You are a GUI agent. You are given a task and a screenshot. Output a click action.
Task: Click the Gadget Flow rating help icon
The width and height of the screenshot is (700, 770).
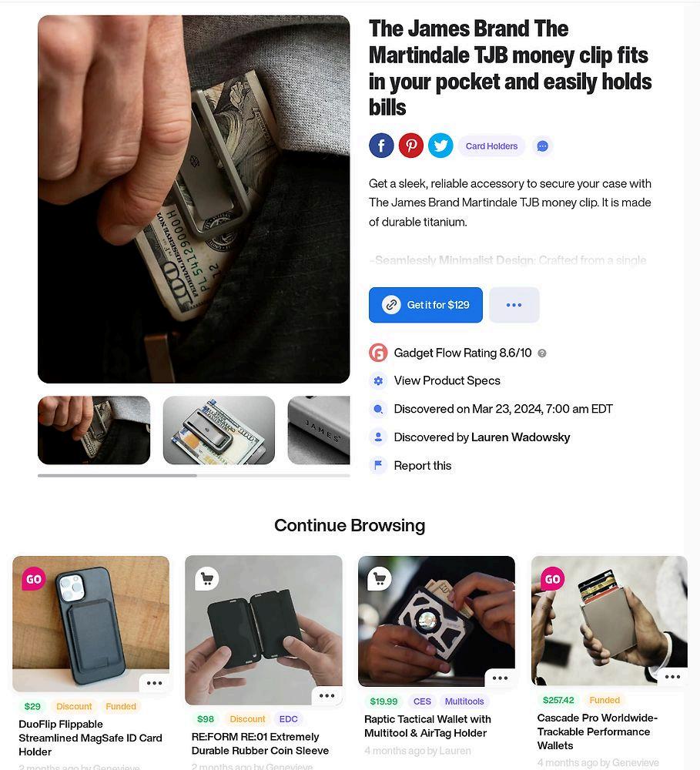coord(542,353)
